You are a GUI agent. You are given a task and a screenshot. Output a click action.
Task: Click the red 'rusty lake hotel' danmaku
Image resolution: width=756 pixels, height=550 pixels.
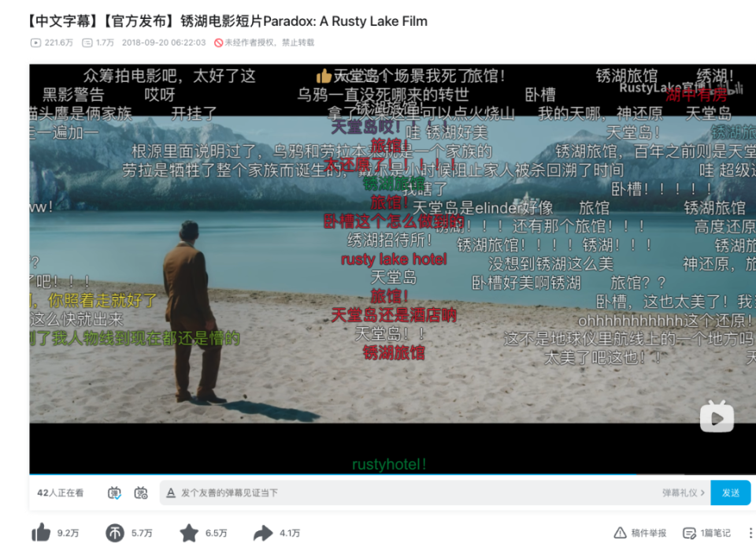pyautogui.click(x=394, y=259)
